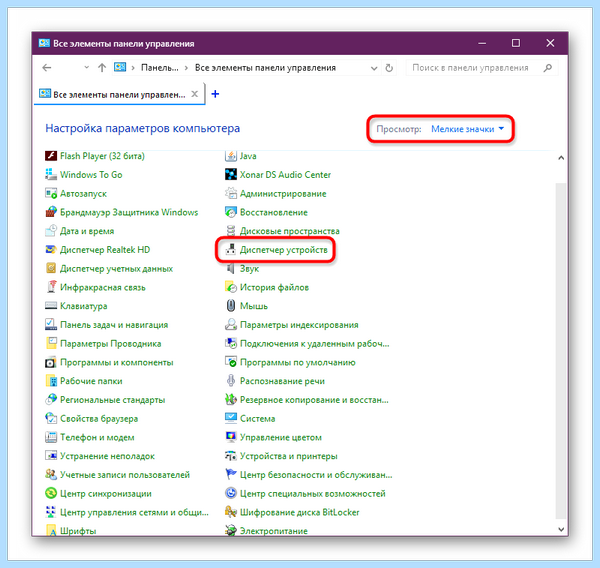The width and height of the screenshot is (600, 568).
Task: Open the recent locations arrow near Back
Action: (x=86, y=67)
